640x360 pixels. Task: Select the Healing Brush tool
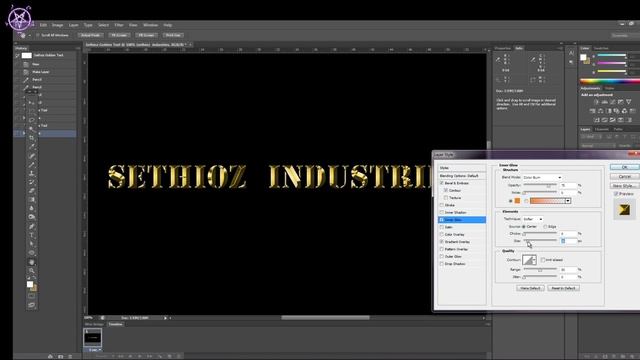tap(32, 156)
